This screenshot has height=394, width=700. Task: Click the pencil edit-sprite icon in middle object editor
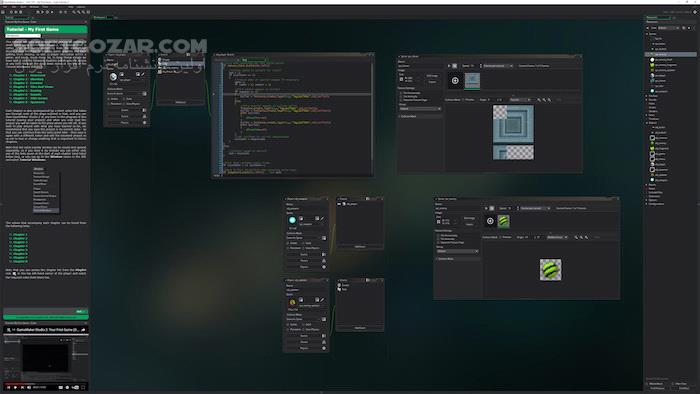point(322,219)
